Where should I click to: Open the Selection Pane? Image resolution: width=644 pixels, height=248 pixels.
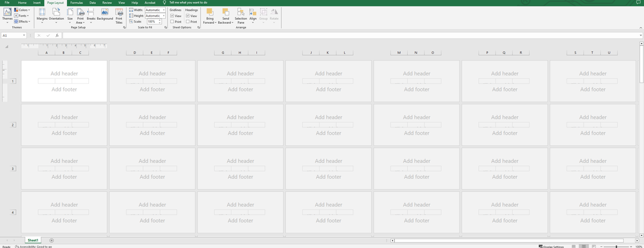tap(241, 15)
